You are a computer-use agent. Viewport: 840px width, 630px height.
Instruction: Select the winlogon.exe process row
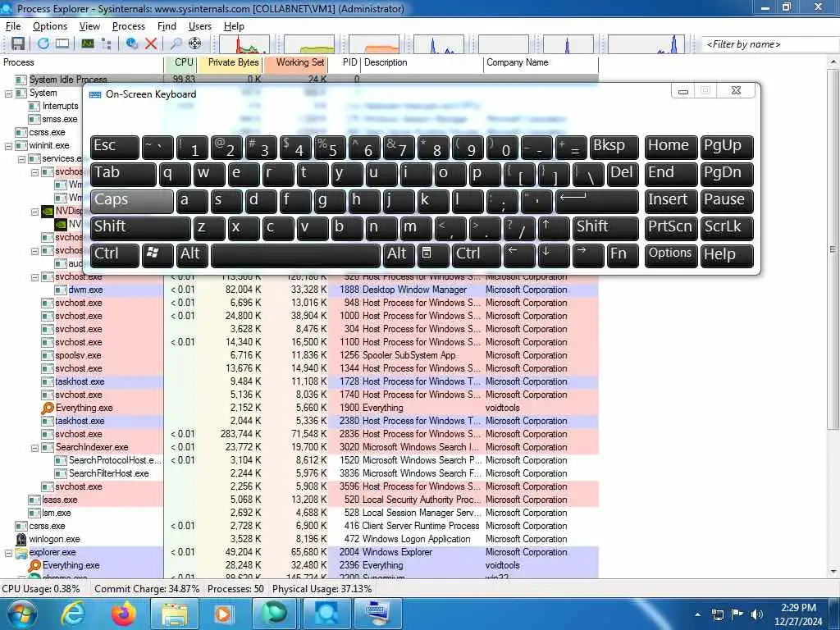299,539
